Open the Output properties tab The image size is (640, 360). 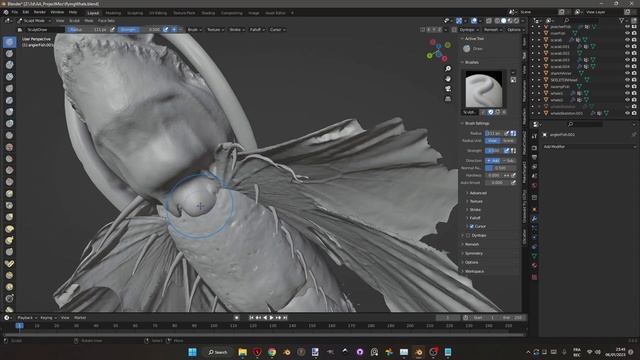click(x=534, y=158)
